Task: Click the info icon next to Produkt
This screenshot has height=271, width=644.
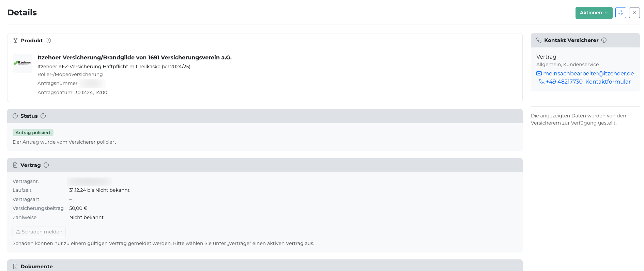Action: [x=48, y=41]
